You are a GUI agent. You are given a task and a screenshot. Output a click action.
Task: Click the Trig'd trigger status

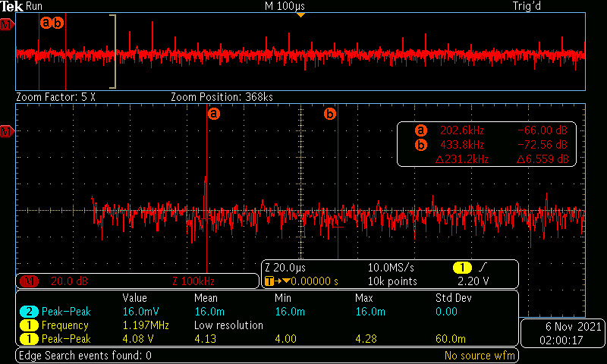(x=527, y=6)
